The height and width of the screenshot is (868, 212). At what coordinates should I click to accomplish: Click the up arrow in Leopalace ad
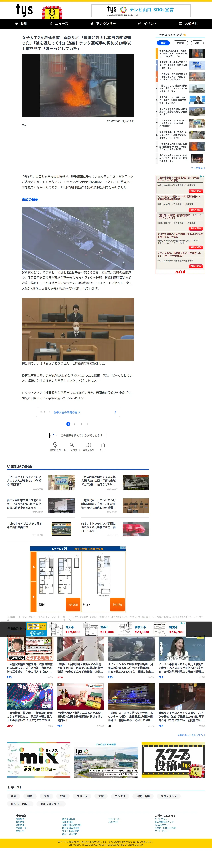33,566
